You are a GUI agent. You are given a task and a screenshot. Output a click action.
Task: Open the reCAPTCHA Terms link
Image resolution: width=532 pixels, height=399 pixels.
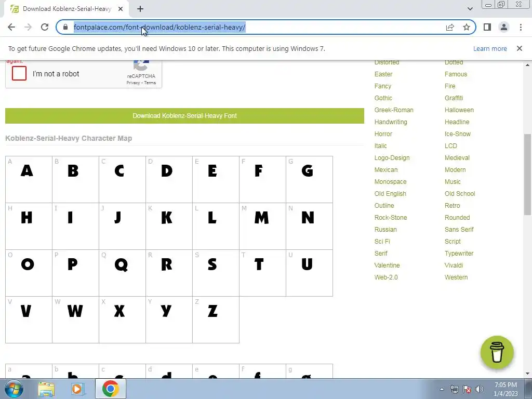(x=150, y=83)
